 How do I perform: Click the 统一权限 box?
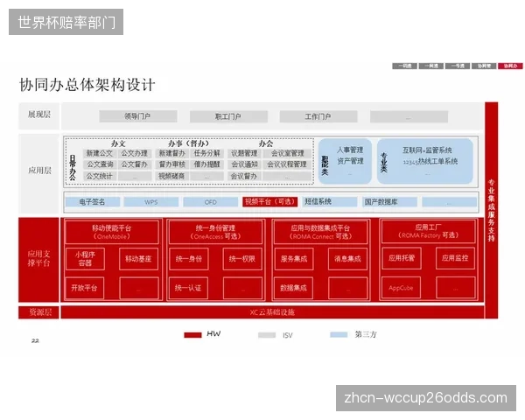[242, 259]
